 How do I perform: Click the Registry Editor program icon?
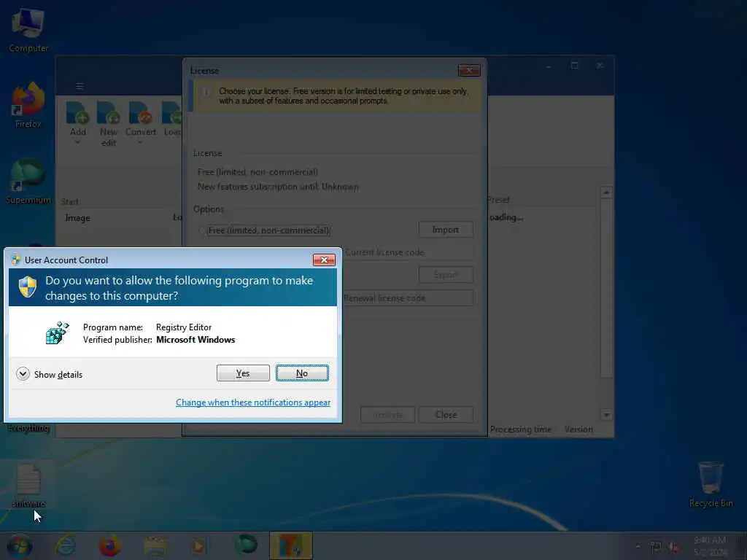click(x=58, y=332)
